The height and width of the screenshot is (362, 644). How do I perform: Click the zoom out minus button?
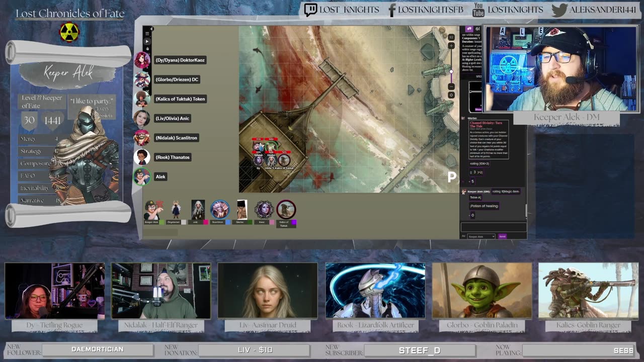pyautogui.click(x=451, y=86)
